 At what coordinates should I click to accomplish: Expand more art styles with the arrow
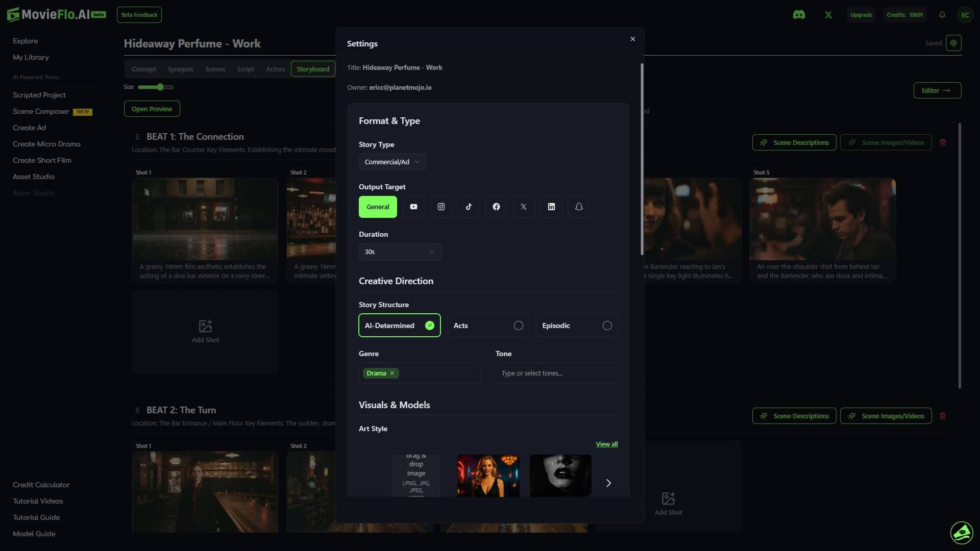[x=608, y=483]
